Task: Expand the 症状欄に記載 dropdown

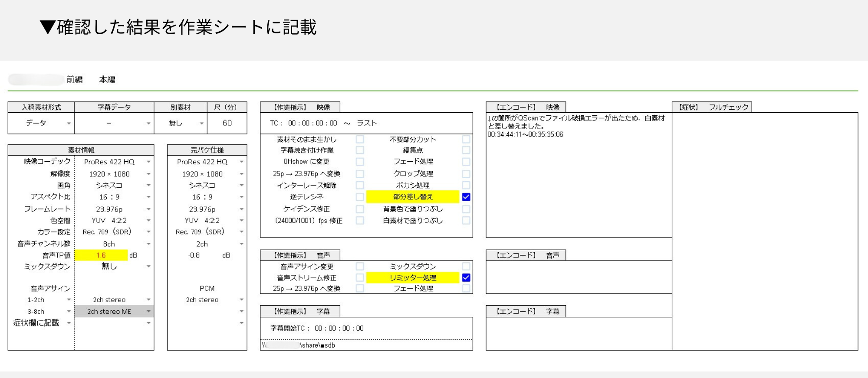Action: (x=69, y=323)
